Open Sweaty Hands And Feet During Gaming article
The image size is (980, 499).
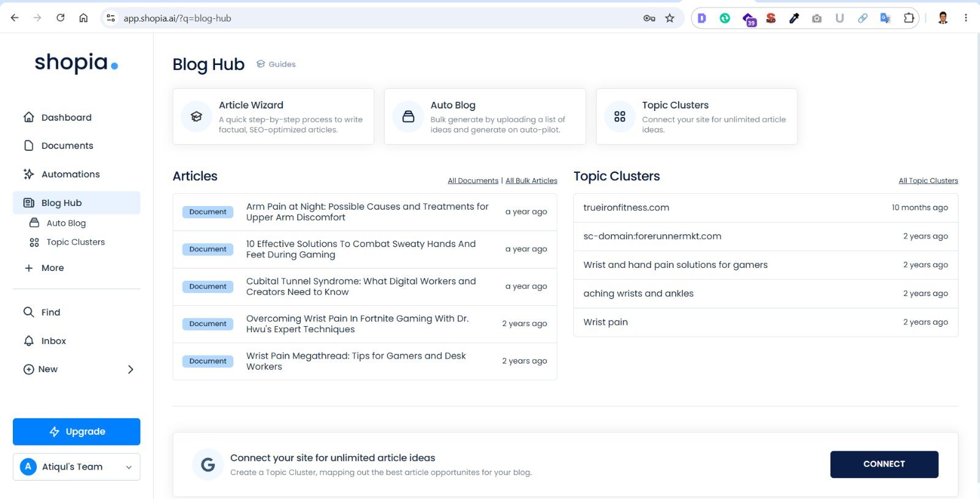click(361, 250)
